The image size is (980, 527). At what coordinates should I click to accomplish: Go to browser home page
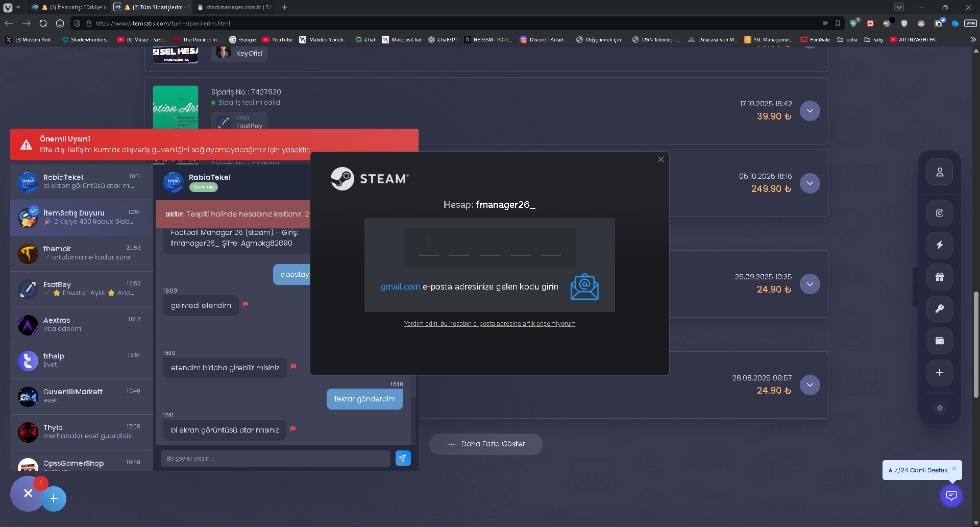tap(60, 23)
